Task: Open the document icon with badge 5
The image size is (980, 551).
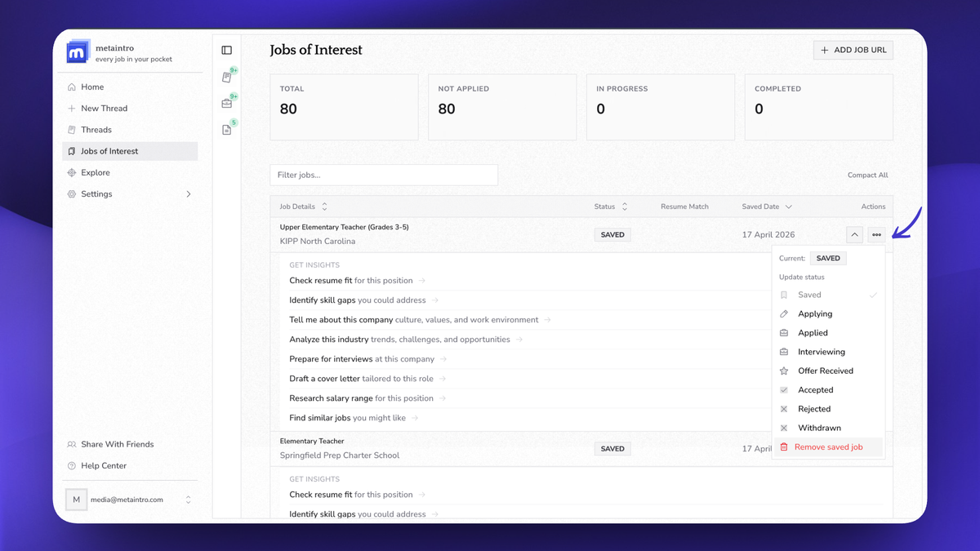Action: (x=227, y=130)
